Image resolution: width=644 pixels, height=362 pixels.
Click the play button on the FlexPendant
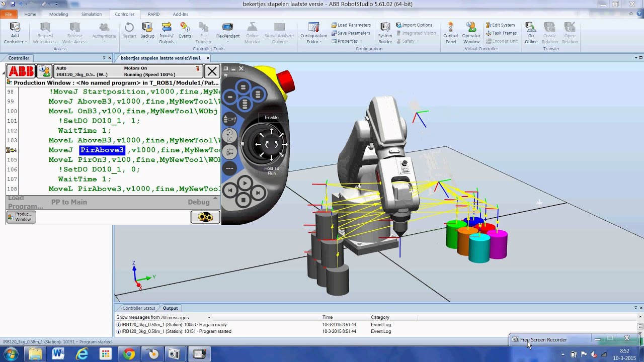click(x=245, y=184)
